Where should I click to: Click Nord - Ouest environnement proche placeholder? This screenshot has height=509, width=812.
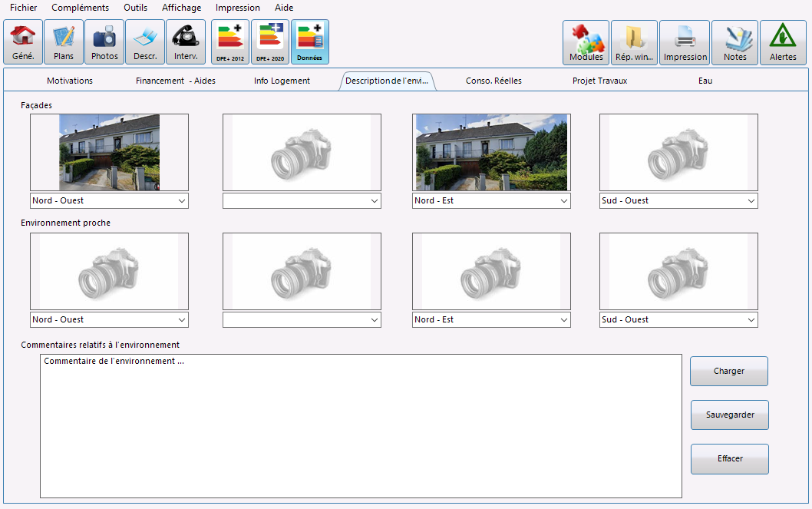[109, 271]
